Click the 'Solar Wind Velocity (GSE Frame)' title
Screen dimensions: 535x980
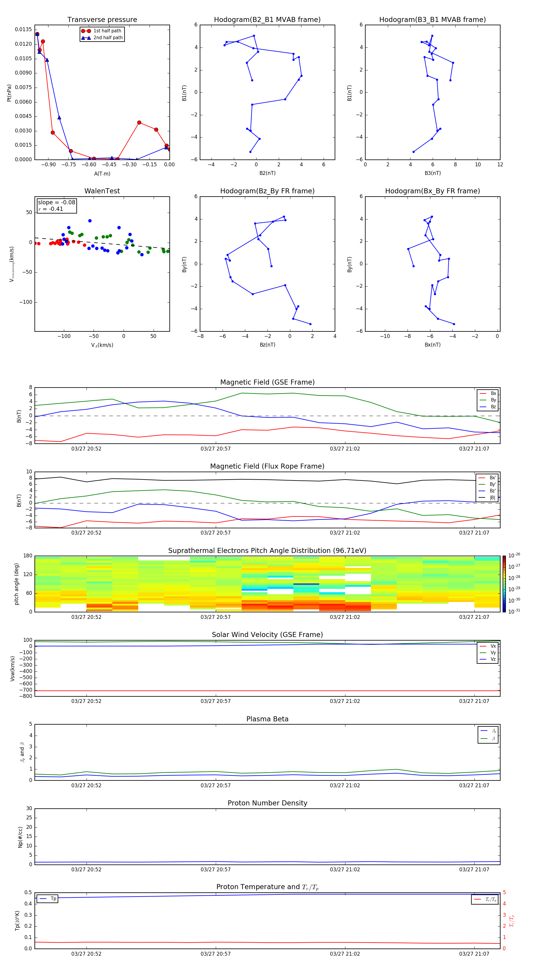pos(267,635)
